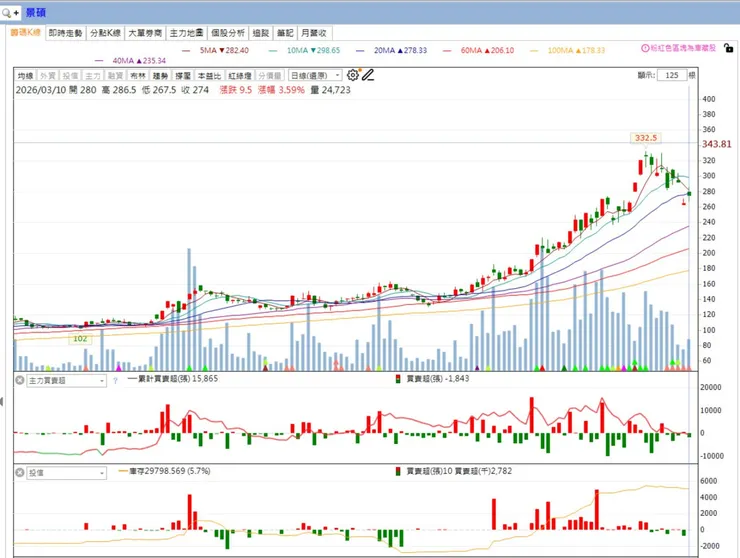Click the question mark help icon
Viewport: 740px width, 558px height.
coord(115,380)
